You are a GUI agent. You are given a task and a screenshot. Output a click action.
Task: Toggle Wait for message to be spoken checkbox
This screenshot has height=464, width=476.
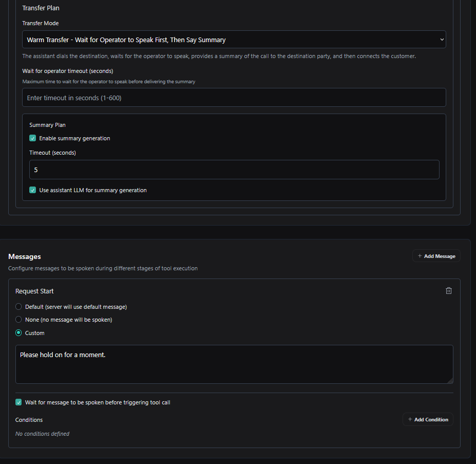(19, 402)
